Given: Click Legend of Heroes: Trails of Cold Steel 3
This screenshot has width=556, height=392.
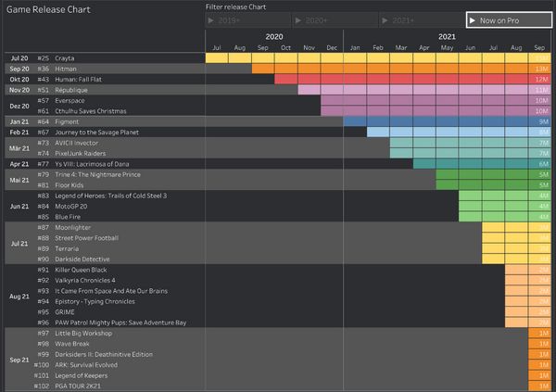Looking at the screenshot, I should pyautogui.click(x=111, y=196).
